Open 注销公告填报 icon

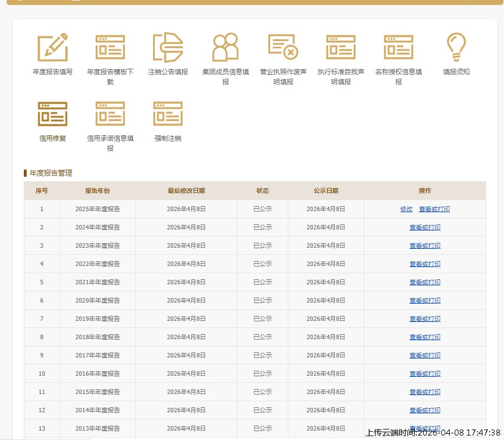point(168,48)
